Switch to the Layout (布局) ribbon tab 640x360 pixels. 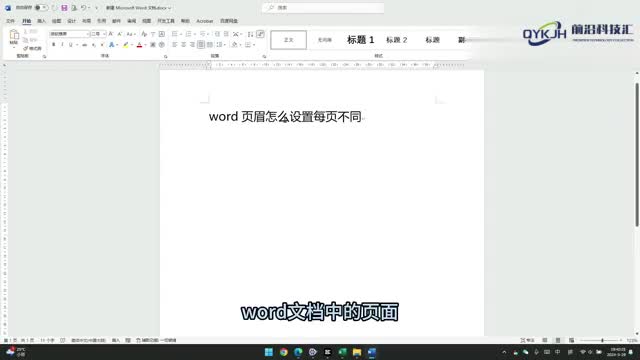pos(87,21)
